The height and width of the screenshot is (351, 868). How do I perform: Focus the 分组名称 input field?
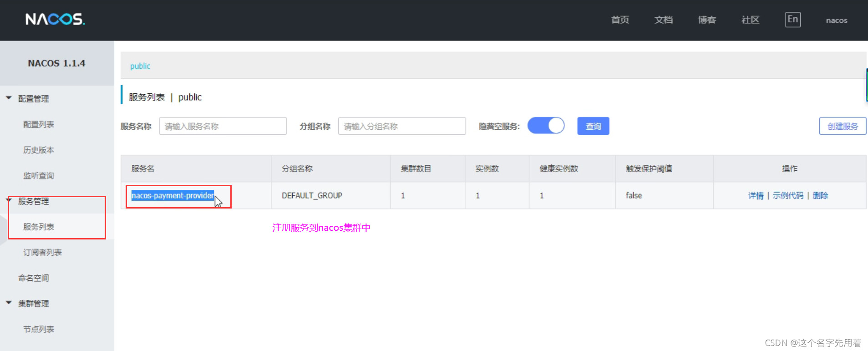point(402,126)
